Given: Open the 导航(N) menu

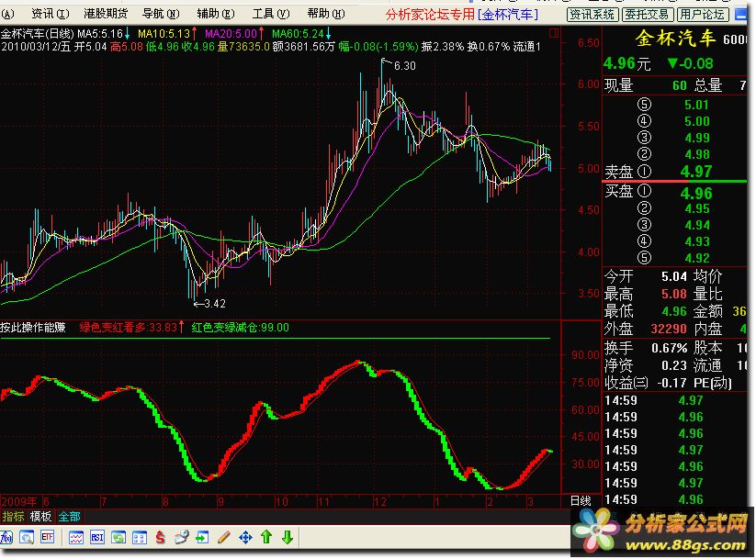Looking at the screenshot, I should coord(161,14).
